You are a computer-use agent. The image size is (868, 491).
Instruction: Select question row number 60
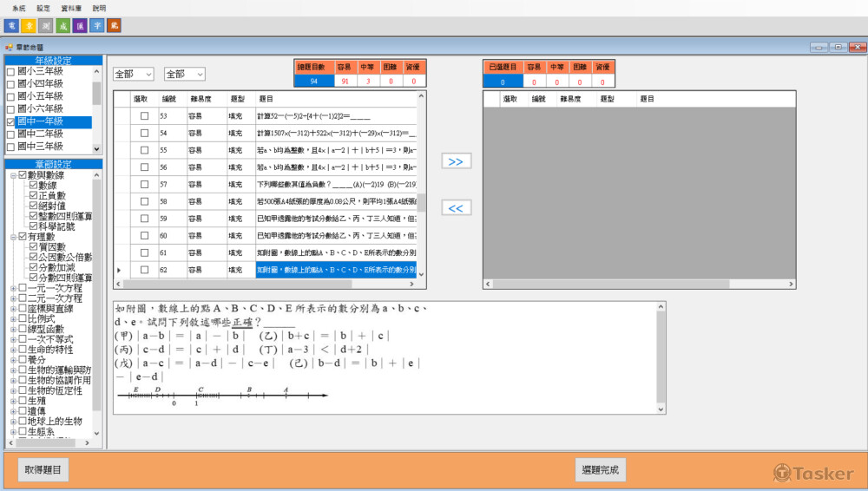(265, 236)
